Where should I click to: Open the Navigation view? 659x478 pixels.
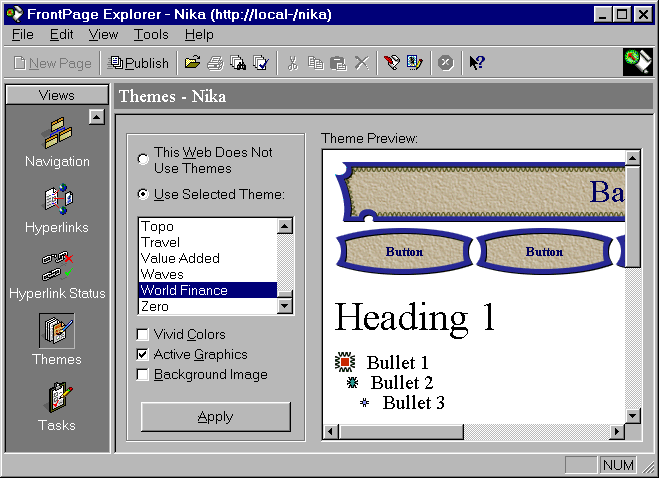[57, 142]
